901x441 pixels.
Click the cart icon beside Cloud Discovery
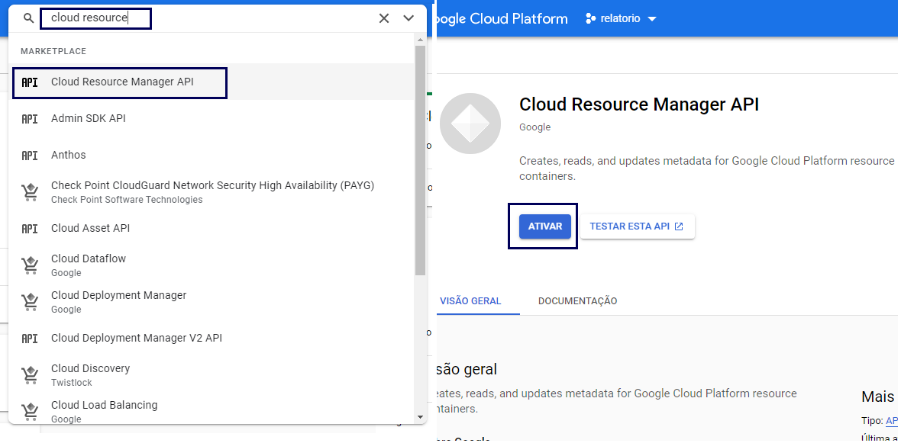point(29,375)
